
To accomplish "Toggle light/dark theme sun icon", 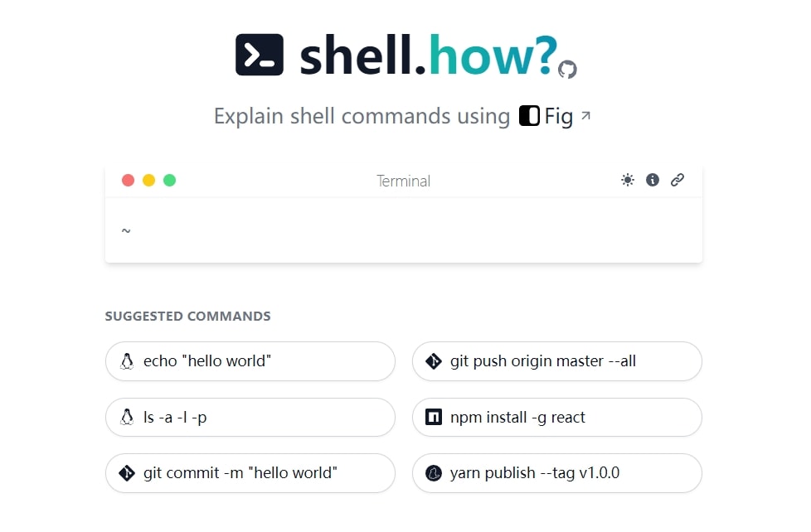I will pos(628,180).
